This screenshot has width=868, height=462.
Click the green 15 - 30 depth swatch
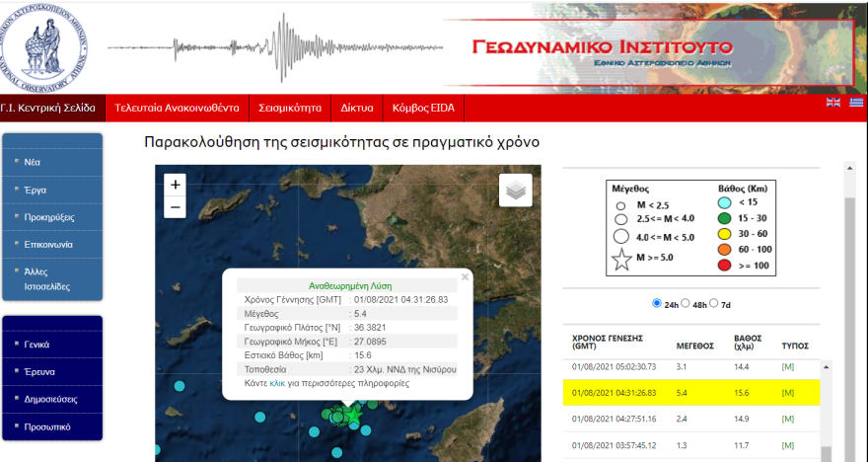[x=724, y=218]
